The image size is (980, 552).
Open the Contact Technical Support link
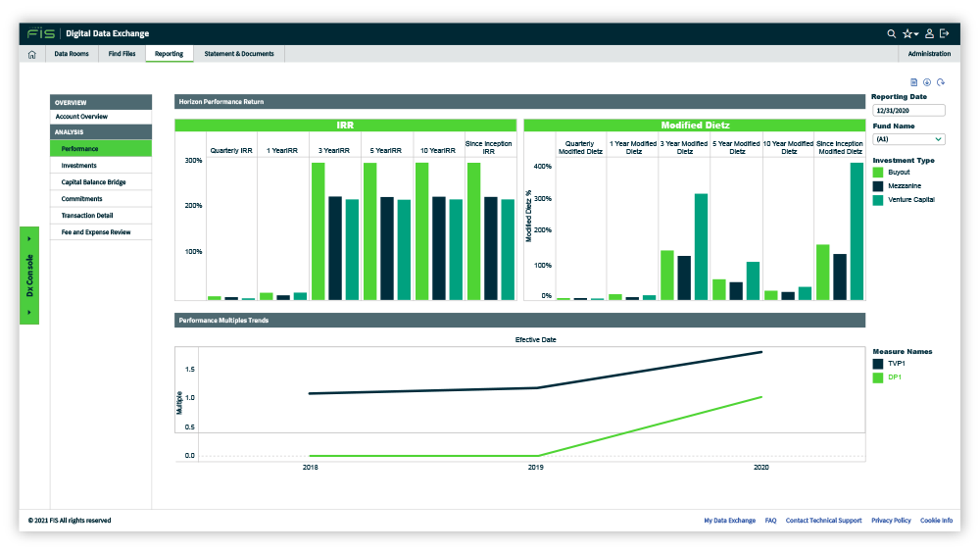(823, 521)
